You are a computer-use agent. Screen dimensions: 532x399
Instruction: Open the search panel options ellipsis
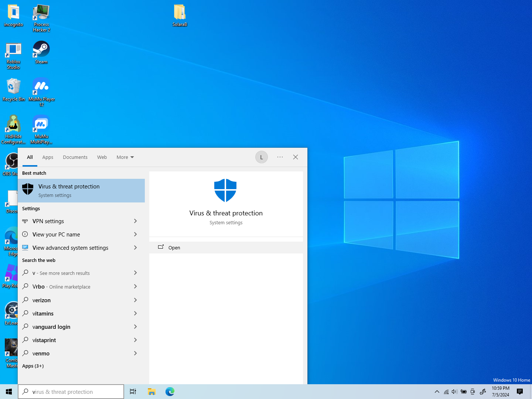click(x=280, y=157)
